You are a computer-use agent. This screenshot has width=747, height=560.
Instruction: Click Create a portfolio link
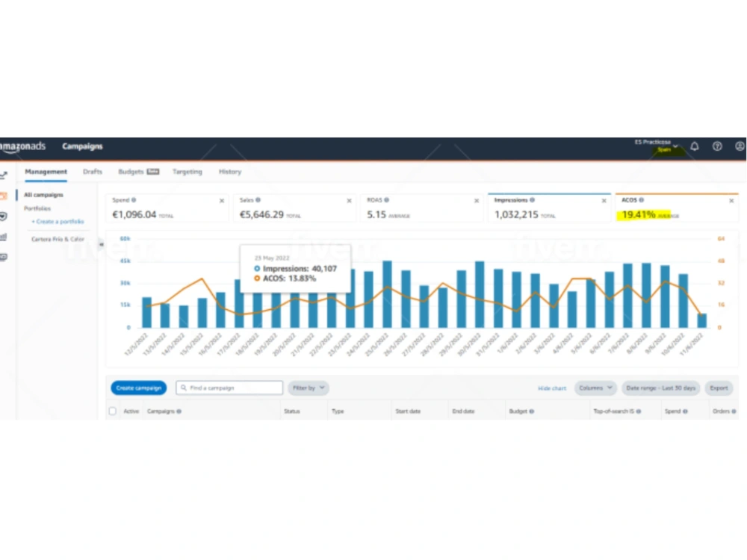[58, 222]
